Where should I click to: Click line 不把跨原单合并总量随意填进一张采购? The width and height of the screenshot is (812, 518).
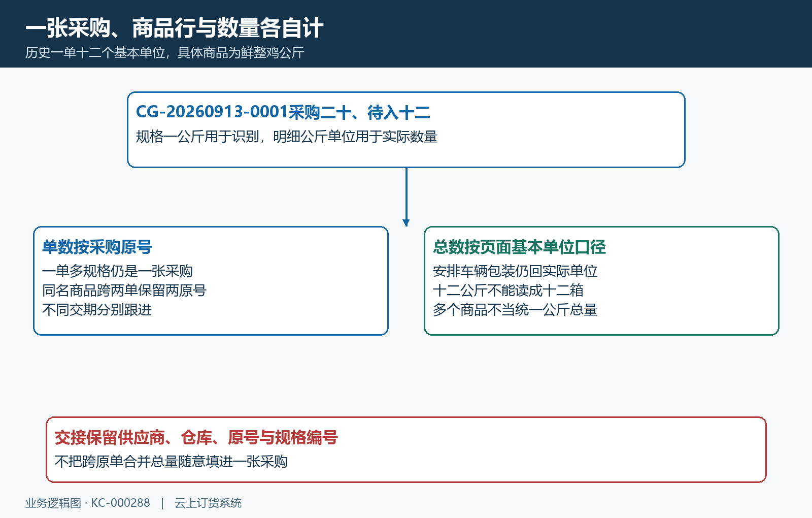click(x=171, y=462)
